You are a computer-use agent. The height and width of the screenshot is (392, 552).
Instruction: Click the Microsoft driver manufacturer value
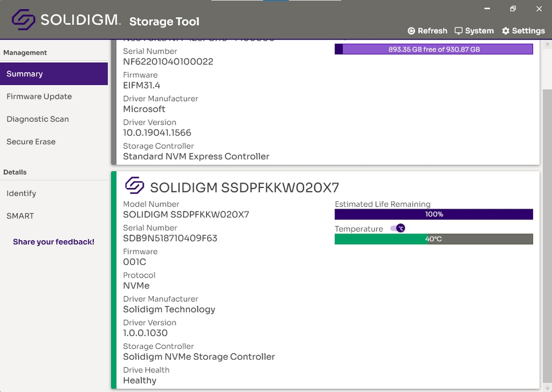[144, 109]
